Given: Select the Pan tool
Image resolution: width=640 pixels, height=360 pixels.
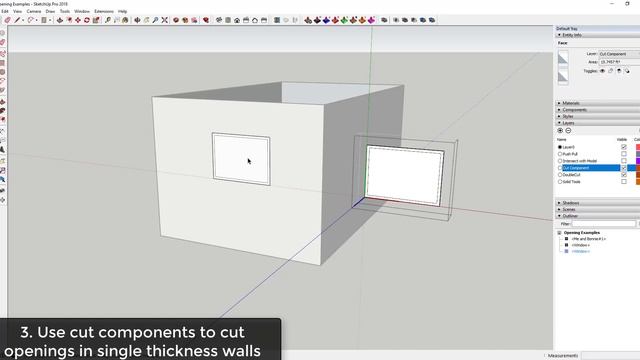Looking at the screenshot, I should point(146,20).
